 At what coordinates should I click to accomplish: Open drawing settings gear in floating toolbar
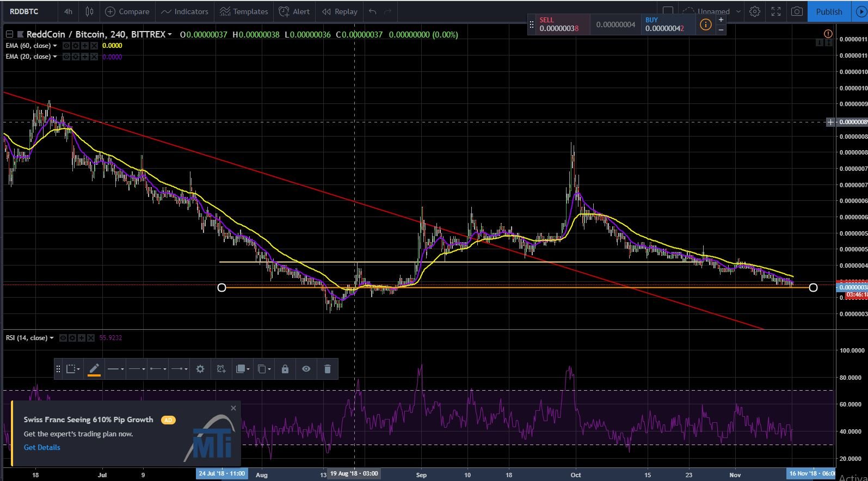(200, 369)
